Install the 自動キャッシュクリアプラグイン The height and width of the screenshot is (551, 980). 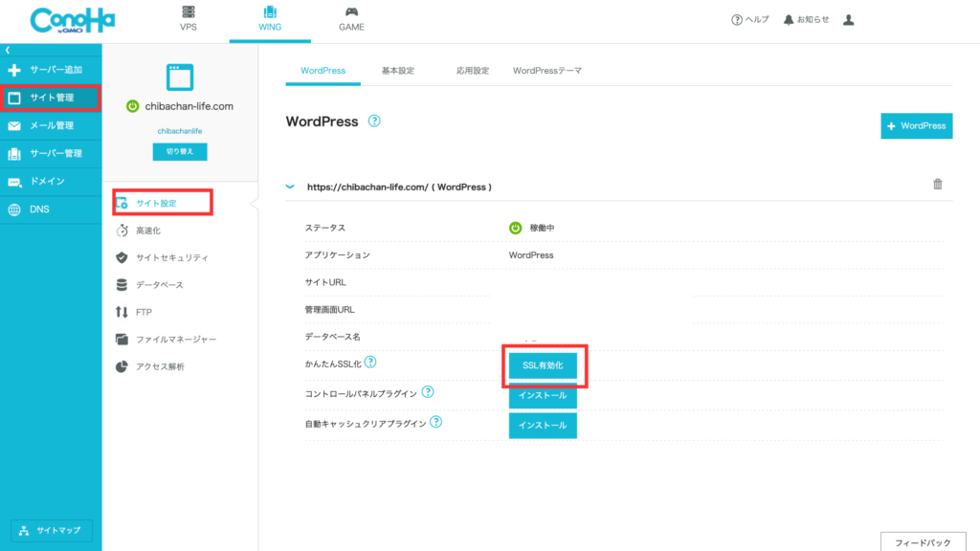coord(543,426)
